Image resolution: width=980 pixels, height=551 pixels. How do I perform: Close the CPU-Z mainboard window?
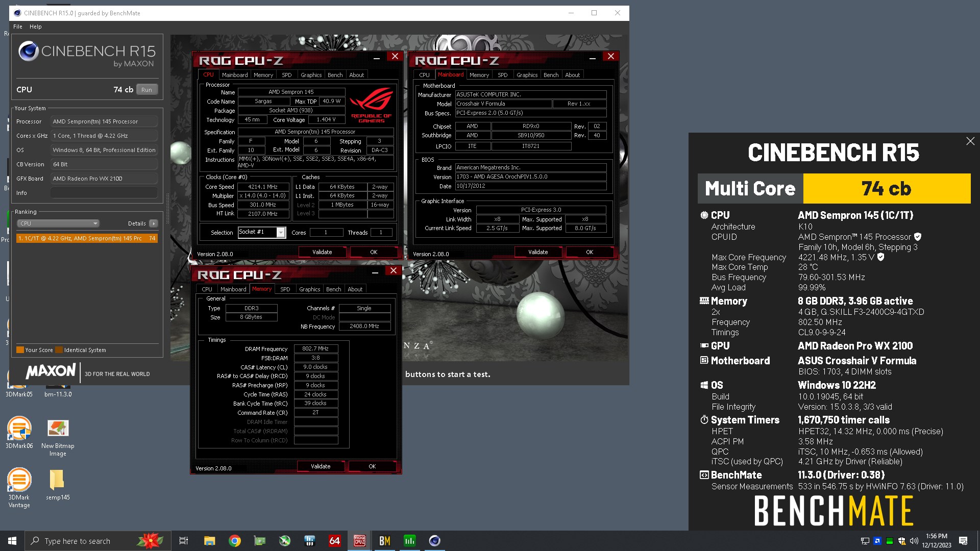coord(611,57)
